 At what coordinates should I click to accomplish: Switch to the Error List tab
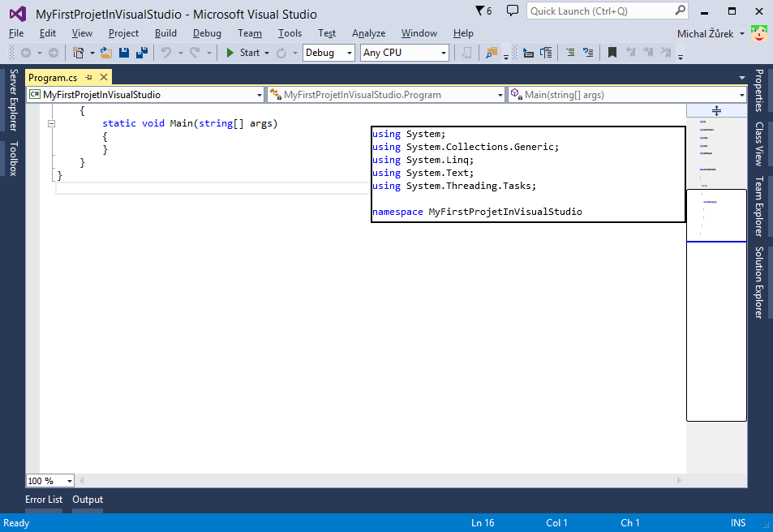click(x=44, y=500)
